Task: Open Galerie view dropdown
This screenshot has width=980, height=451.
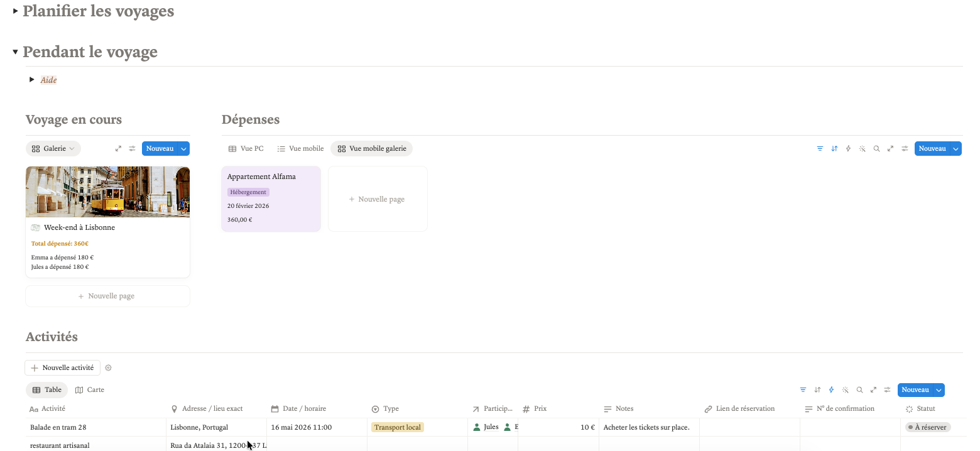Action: [53, 149]
